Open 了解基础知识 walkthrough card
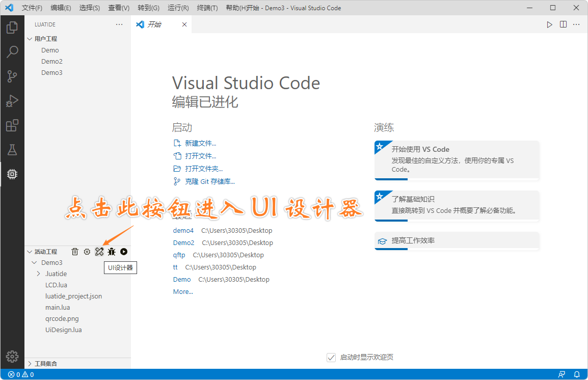 click(457, 206)
